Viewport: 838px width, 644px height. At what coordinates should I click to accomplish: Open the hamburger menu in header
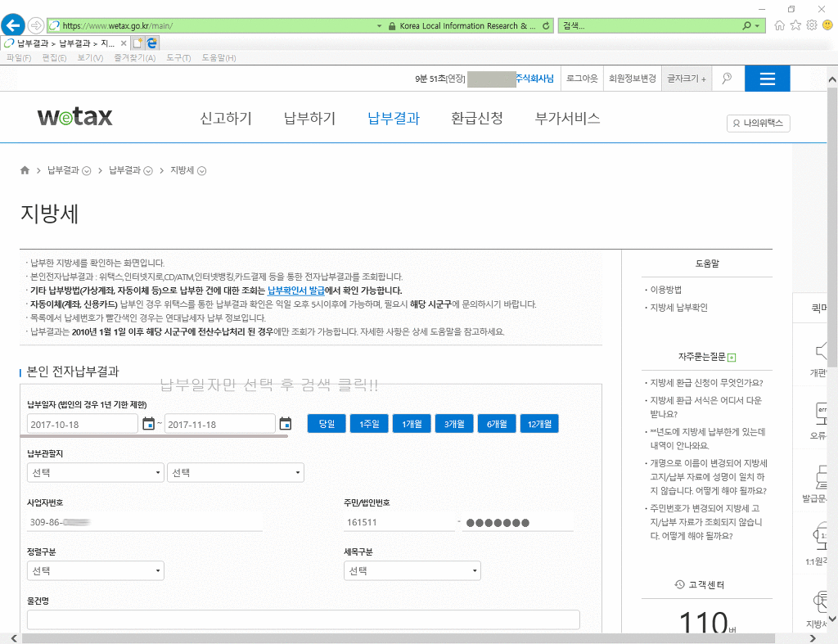click(767, 79)
